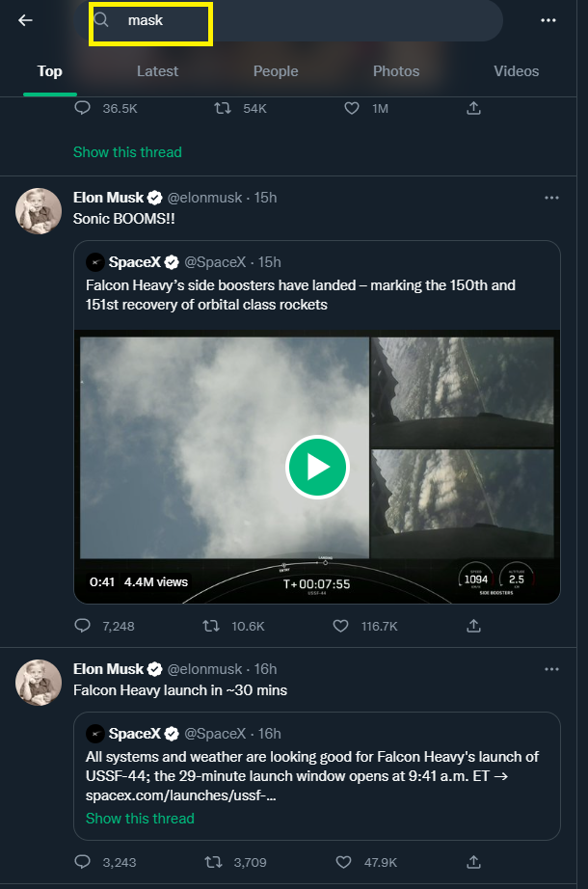The height and width of the screenshot is (889, 588).
Task: Play the Falcon Heavy boosters video
Action: click(317, 468)
